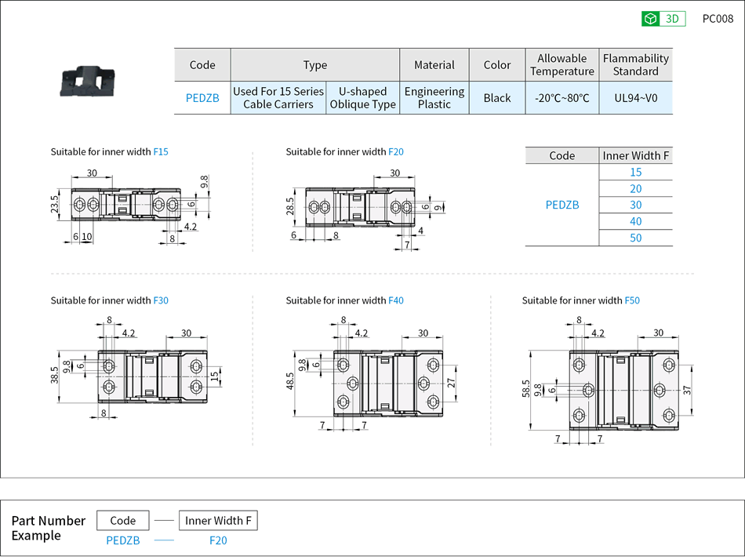745x560 pixels.
Task: Click the PEDZB value under Part Number Example
Action: coord(123,540)
